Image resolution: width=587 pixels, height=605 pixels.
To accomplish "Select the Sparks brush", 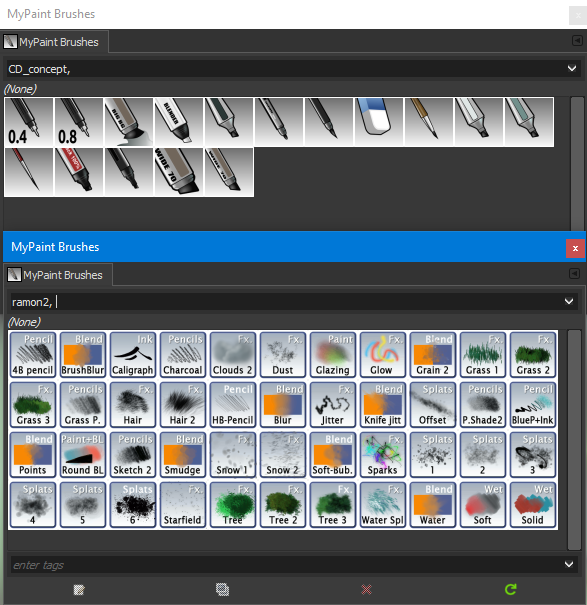I will pyautogui.click(x=383, y=454).
